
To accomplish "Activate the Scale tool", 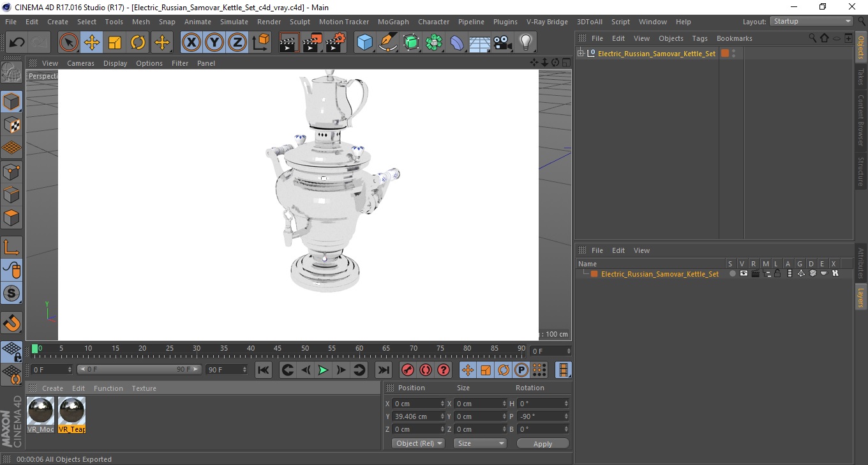I will [x=115, y=43].
